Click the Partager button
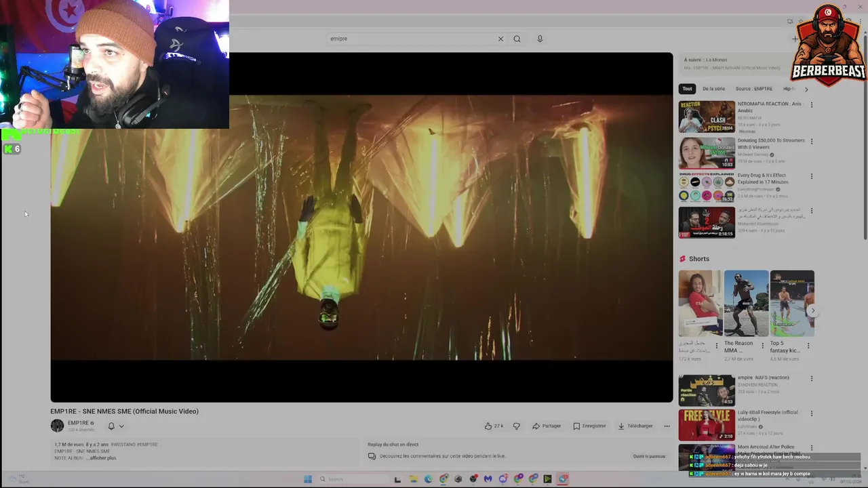Screen dimensions: 868x488 547,426
